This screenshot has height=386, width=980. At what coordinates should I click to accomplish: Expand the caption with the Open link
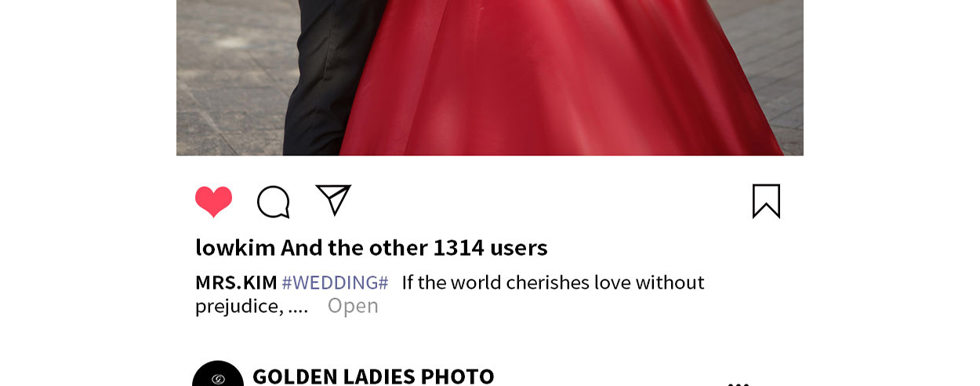pyautogui.click(x=353, y=306)
